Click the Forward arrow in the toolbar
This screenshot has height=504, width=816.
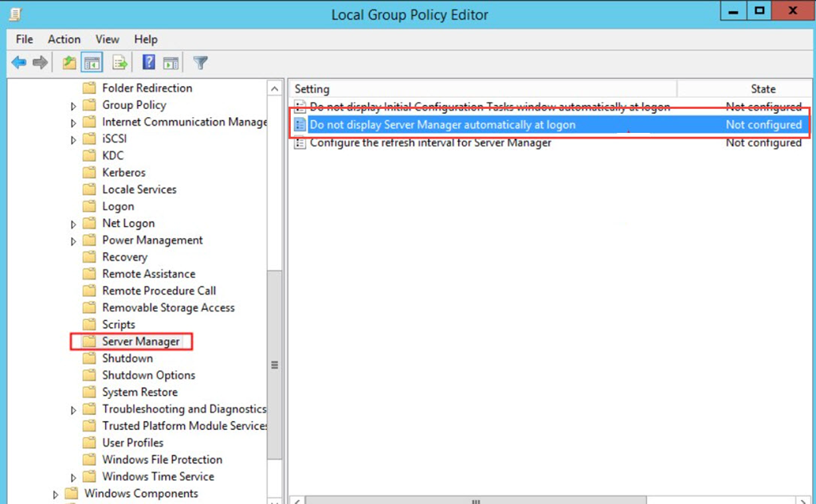40,63
